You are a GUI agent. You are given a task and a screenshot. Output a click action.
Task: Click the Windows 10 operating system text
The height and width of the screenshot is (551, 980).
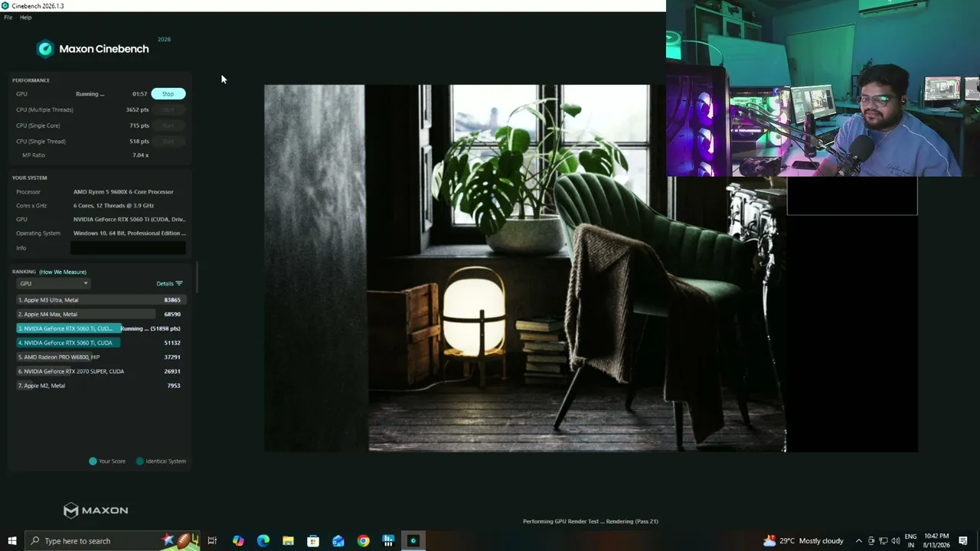click(x=129, y=233)
